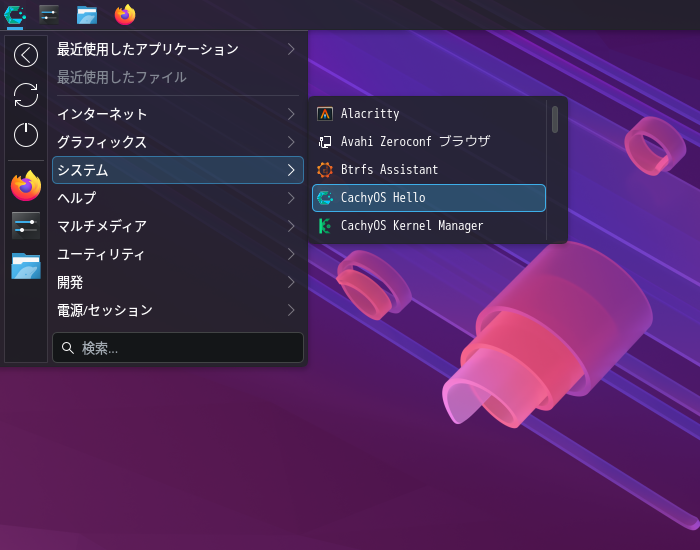Screen dimensions: 700x550
Task: Open System Settings from the favorites sidebar
Action: point(26,225)
